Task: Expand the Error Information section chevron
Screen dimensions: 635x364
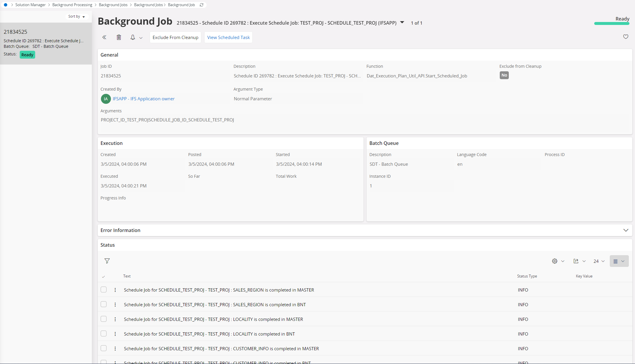Action: 626,230
